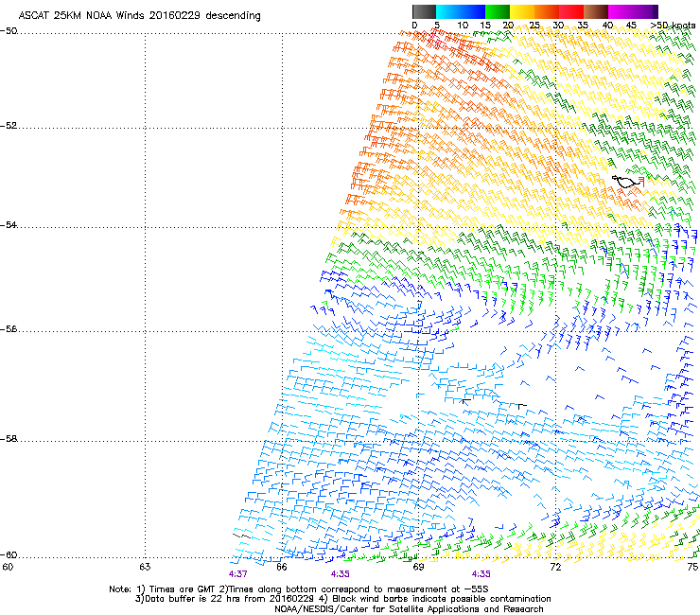The height and width of the screenshot is (615, 700).
Task: Click the '72' longitude axis label
Action: (x=555, y=567)
